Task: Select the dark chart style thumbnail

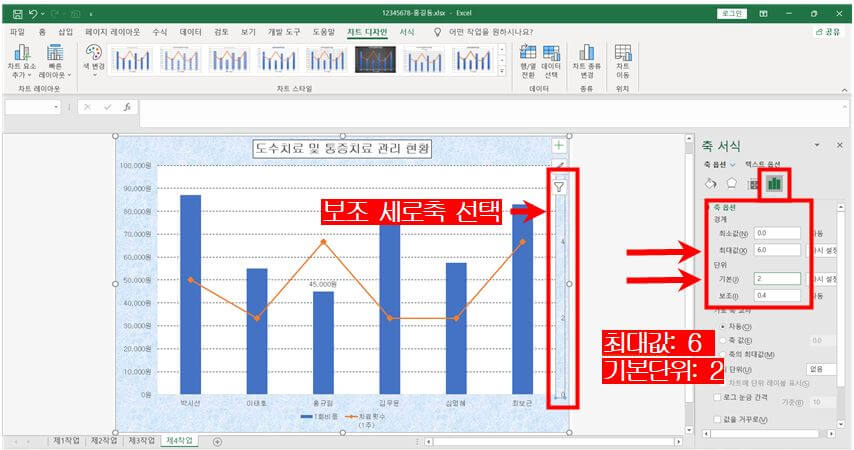Action: (x=375, y=60)
